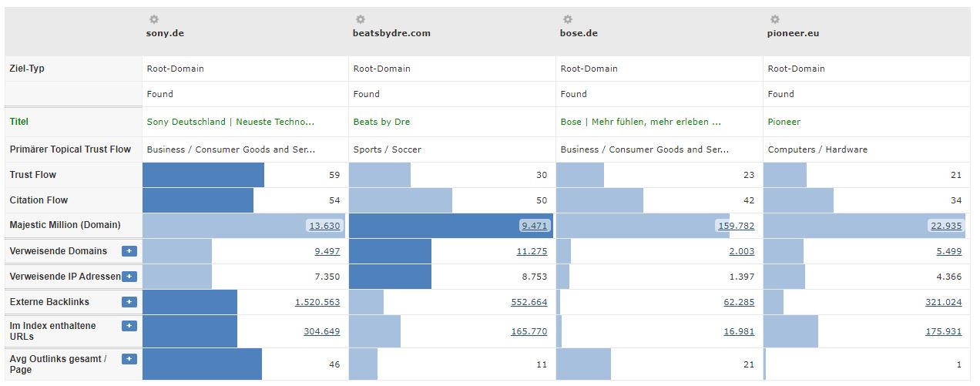Open the gear settings icon above beatsbydre.com
980x386 pixels.
[x=361, y=19]
